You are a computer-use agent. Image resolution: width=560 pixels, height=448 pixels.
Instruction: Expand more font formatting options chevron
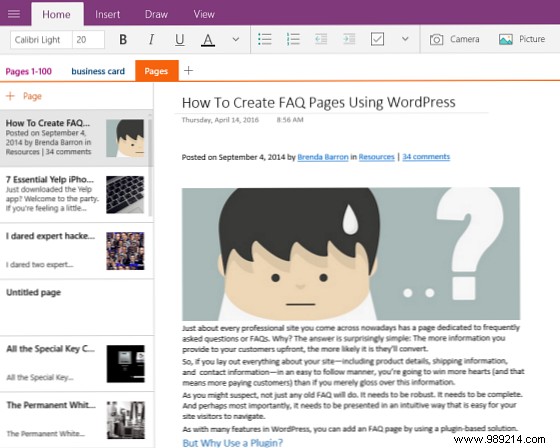tap(236, 39)
